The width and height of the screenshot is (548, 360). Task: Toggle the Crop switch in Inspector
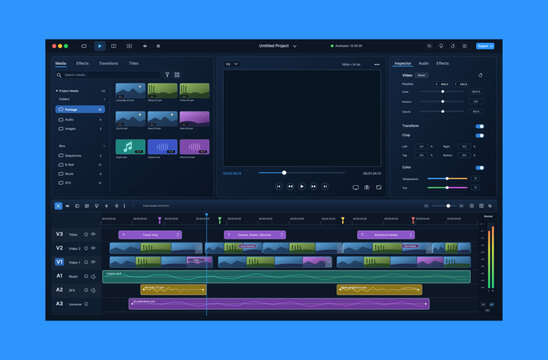pyautogui.click(x=480, y=136)
